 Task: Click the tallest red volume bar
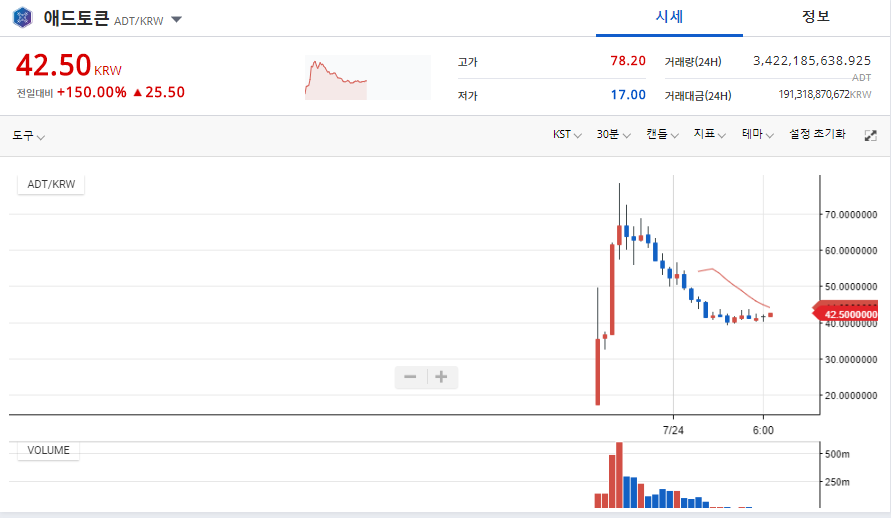(x=618, y=475)
